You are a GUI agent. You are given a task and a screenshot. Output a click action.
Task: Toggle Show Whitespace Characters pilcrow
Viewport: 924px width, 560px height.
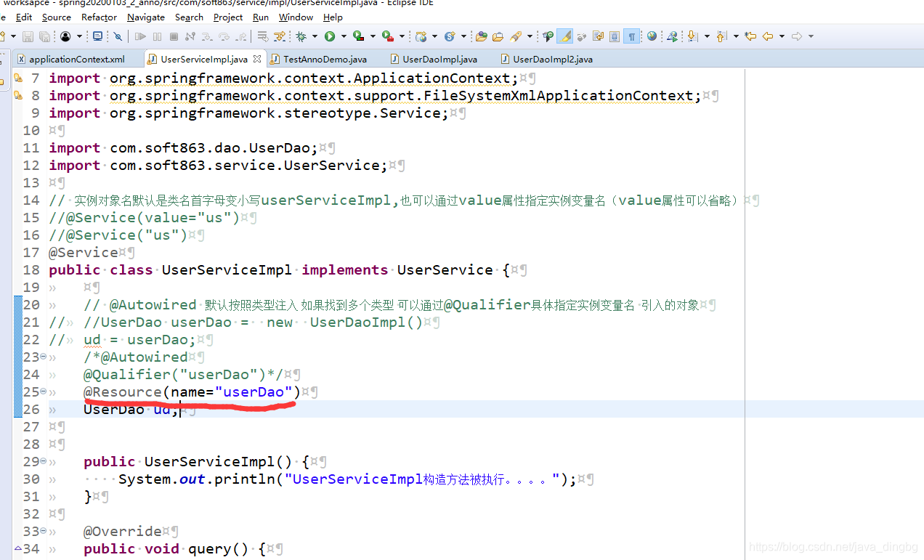click(x=631, y=36)
